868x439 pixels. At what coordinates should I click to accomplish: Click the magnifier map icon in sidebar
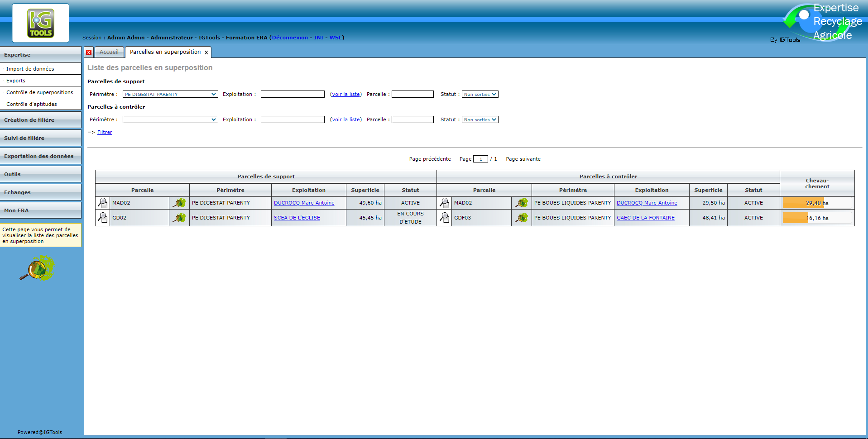pyautogui.click(x=37, y=268)
